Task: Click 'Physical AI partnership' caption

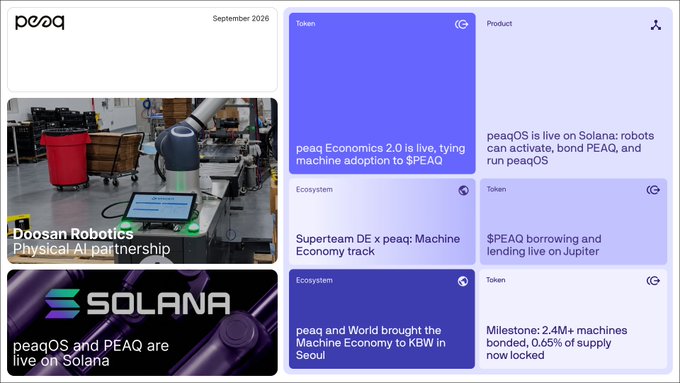Action: coord(92,249)
